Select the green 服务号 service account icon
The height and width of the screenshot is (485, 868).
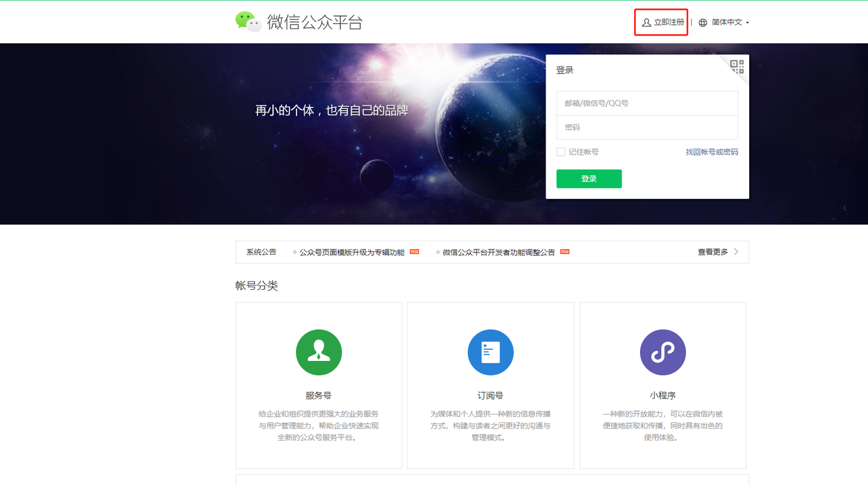[x=318, y=352]
